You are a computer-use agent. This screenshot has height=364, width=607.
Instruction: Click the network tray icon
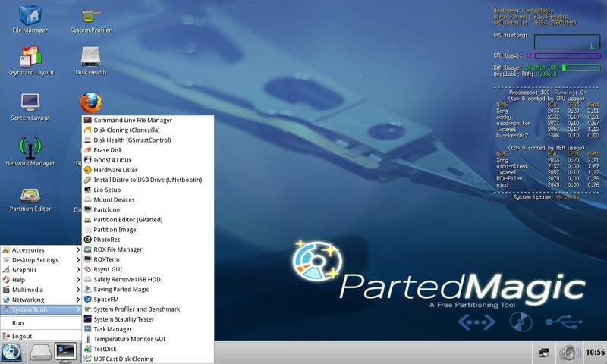543,353
